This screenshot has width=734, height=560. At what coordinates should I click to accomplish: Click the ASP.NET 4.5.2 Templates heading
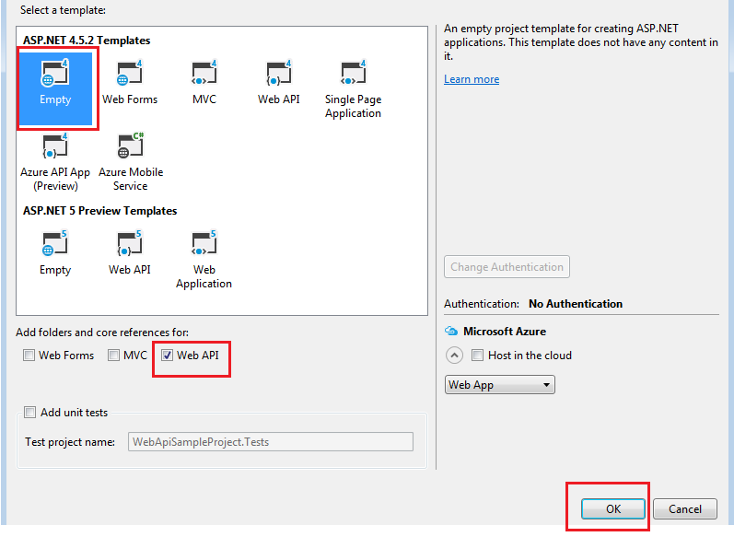(x=87, y=41)
